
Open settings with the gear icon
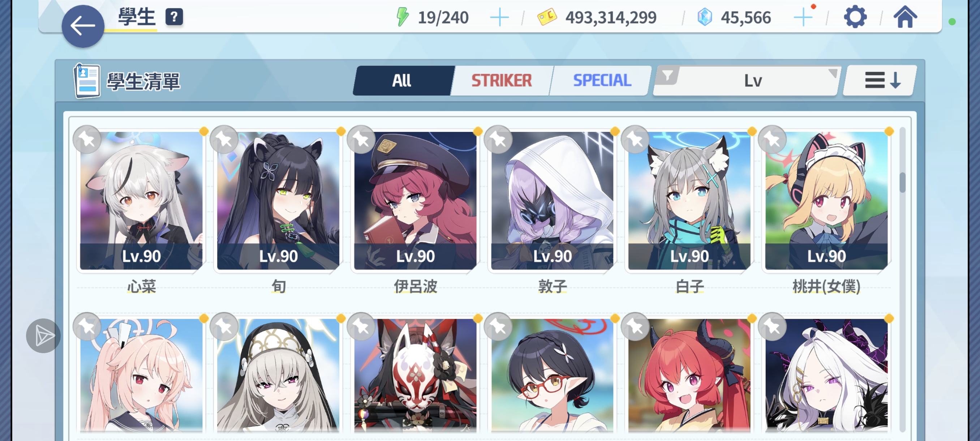point(855,17)
